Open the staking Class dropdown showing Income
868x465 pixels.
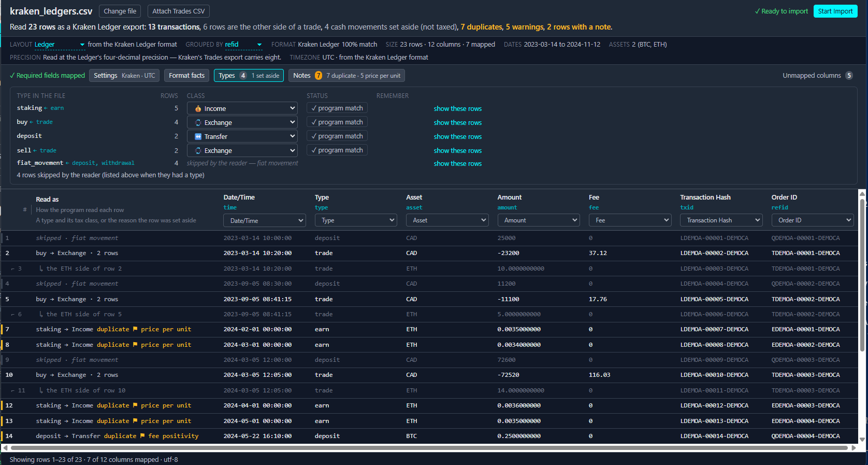pos(242,108)
